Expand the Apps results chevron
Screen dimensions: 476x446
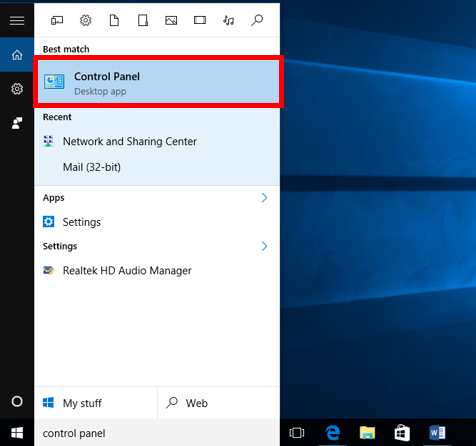264,198
